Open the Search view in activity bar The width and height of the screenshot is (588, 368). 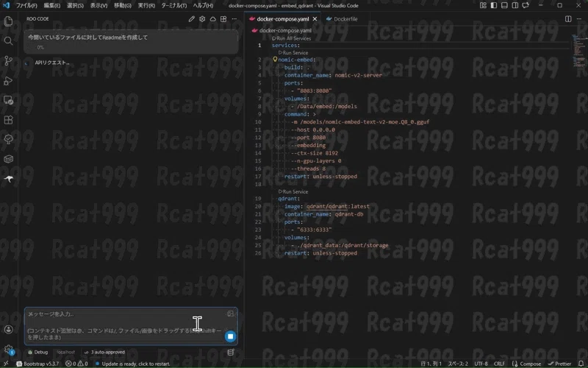pos(8,41)
